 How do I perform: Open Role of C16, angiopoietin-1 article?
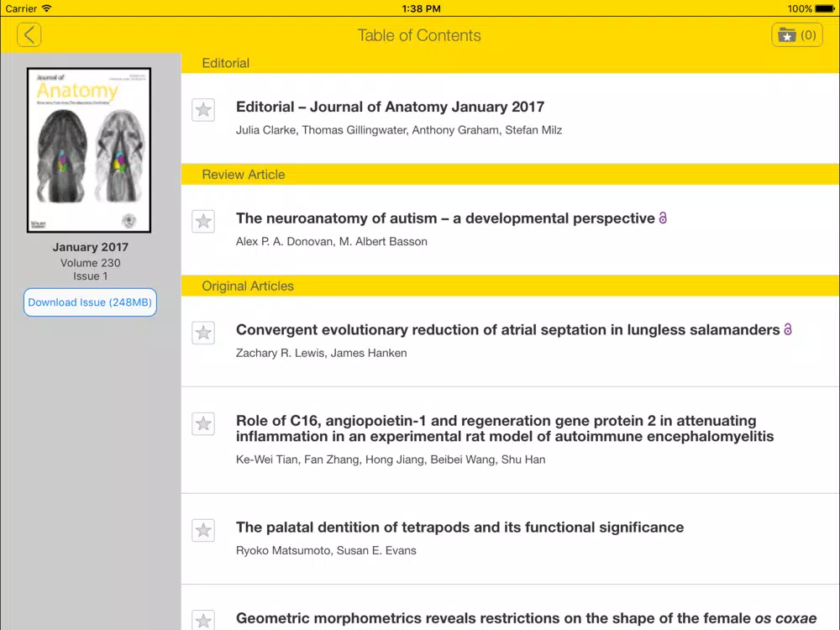click(x=505, y=428)
